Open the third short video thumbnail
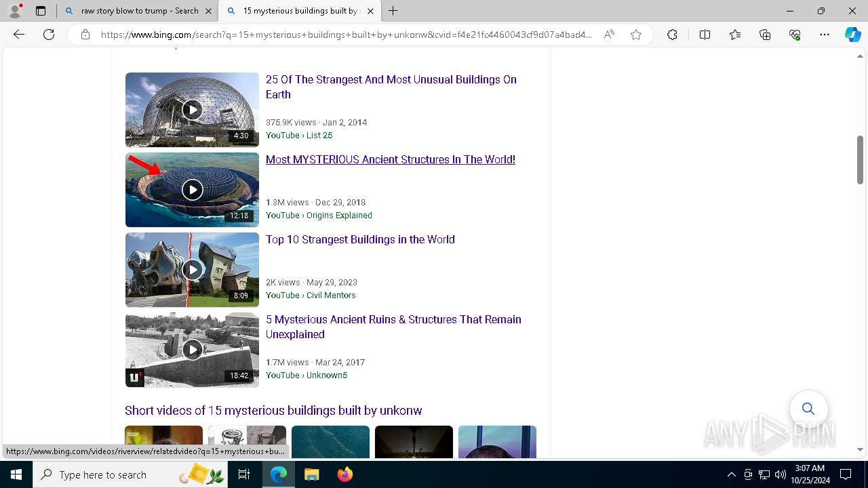868x488 pixels. click(330, 441)
